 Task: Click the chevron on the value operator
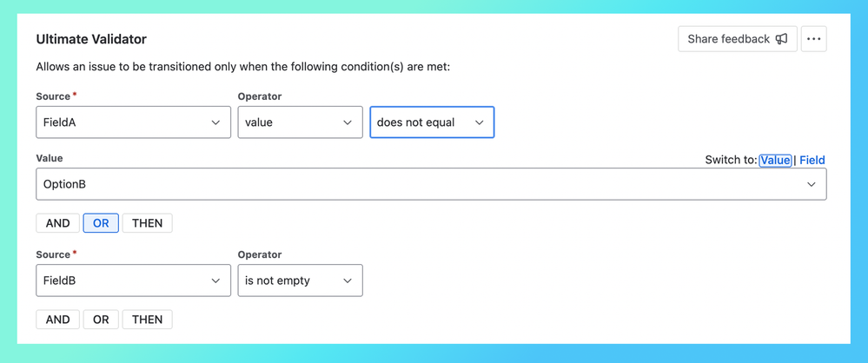[x=348, y=122]
